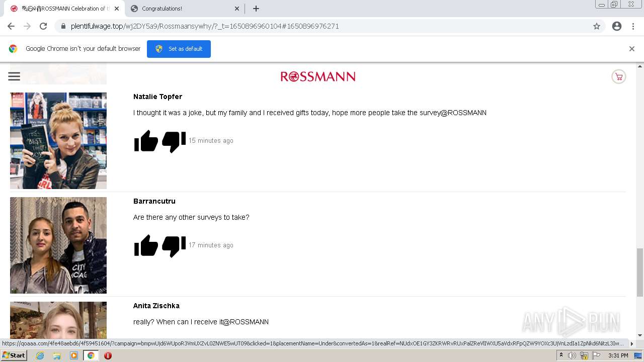Image resolution: width=644 pixels, height=362 pixels.
Task: Switch to the Congratulations! tab
Action: click(x=185, y=9)
